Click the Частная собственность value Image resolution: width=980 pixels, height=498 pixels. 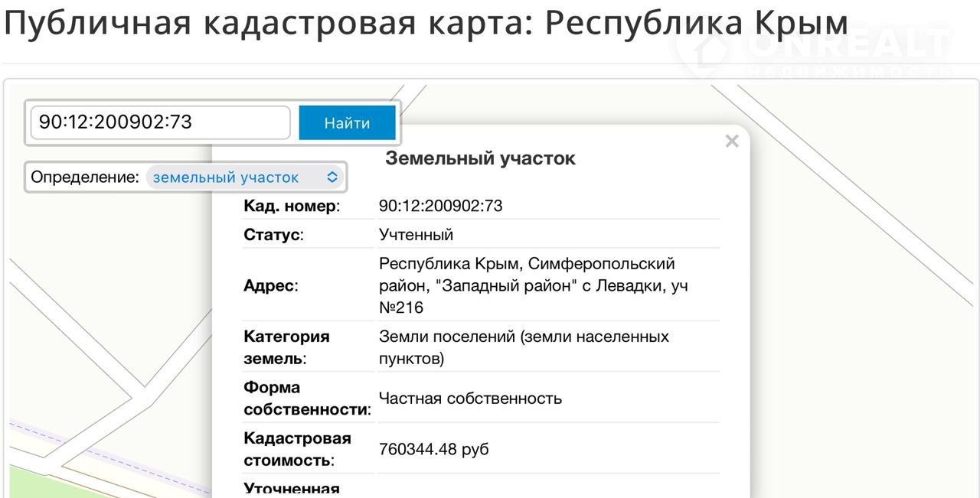470,399
